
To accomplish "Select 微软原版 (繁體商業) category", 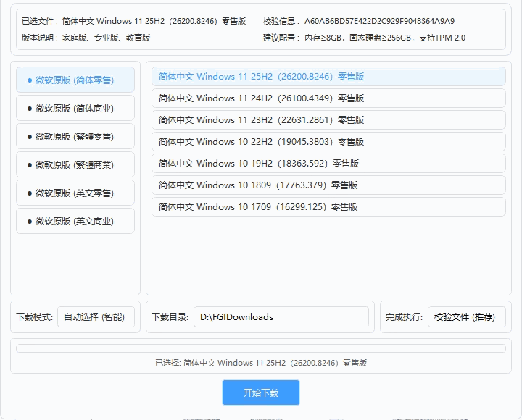I will pos(75,164).
